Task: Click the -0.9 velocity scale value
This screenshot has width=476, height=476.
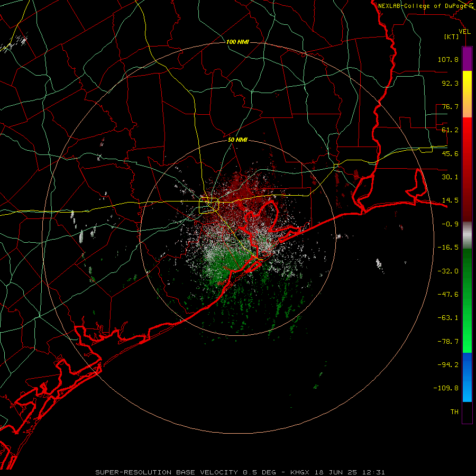Action: [x=450, y=224]
